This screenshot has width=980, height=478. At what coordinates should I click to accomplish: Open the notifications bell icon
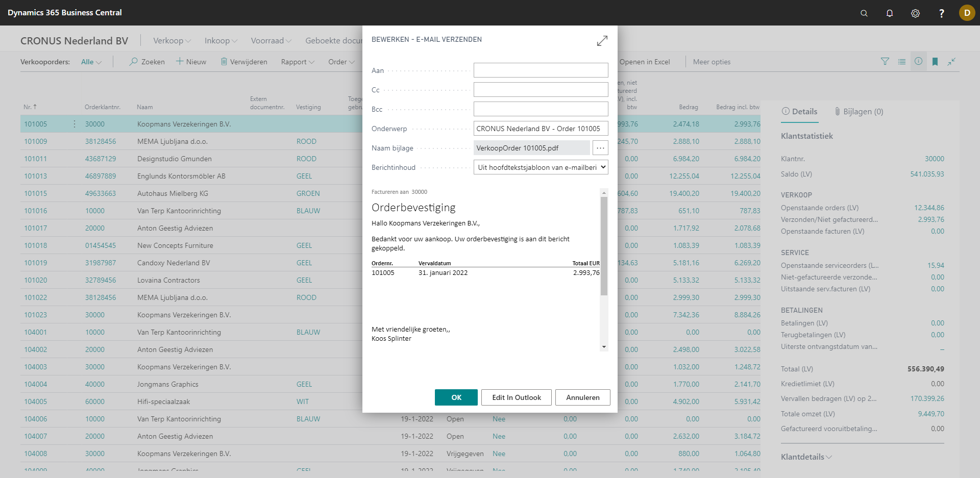tap(889, 13)
